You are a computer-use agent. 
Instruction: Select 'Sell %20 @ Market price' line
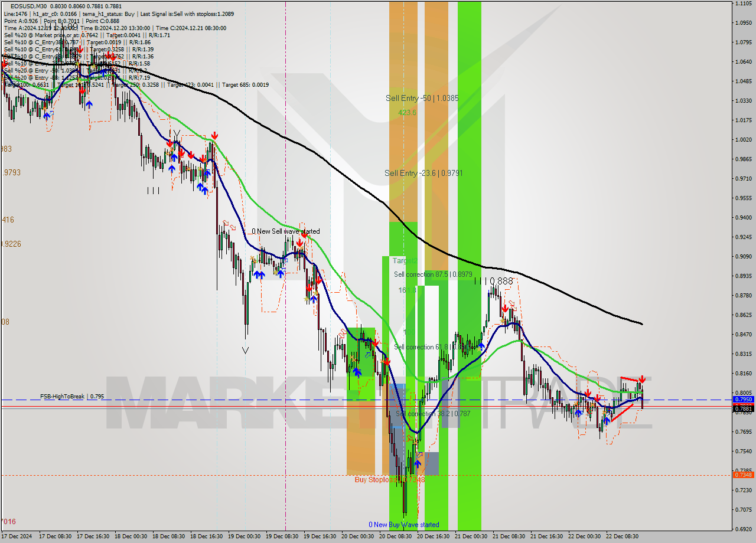click(87, 35)
